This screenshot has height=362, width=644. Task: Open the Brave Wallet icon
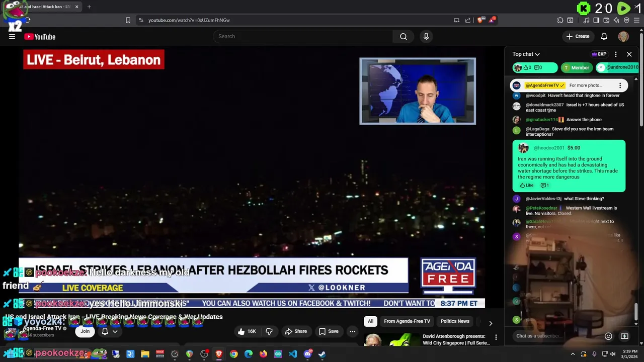[606, 20]
